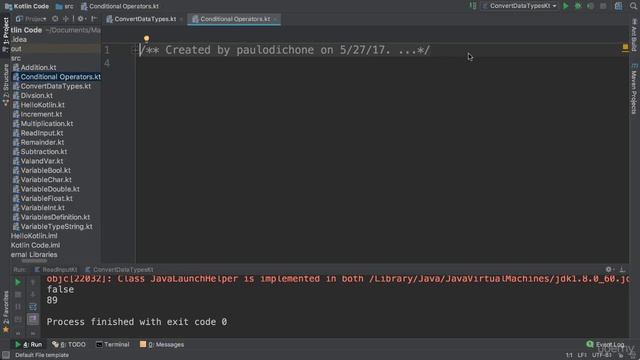Select Divsion.kt in the project tree
The width and height of the screenshot is (640, 360).
[36, 96]
